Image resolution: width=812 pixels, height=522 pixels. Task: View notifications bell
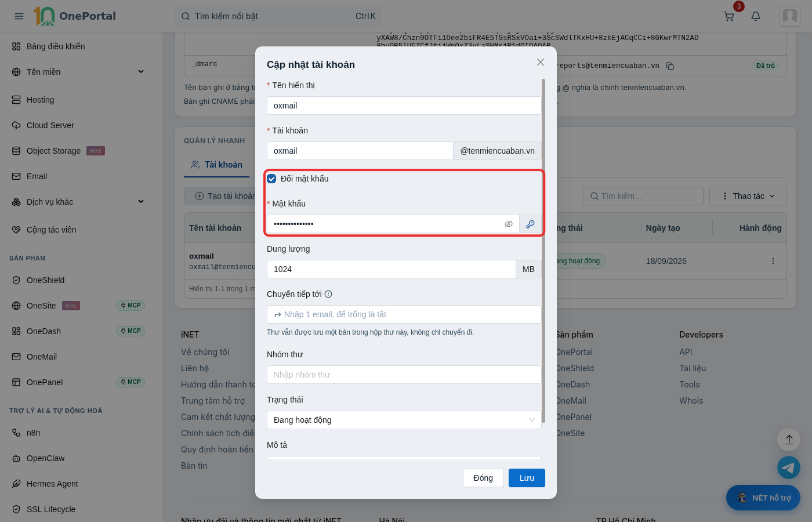(756, 16)
